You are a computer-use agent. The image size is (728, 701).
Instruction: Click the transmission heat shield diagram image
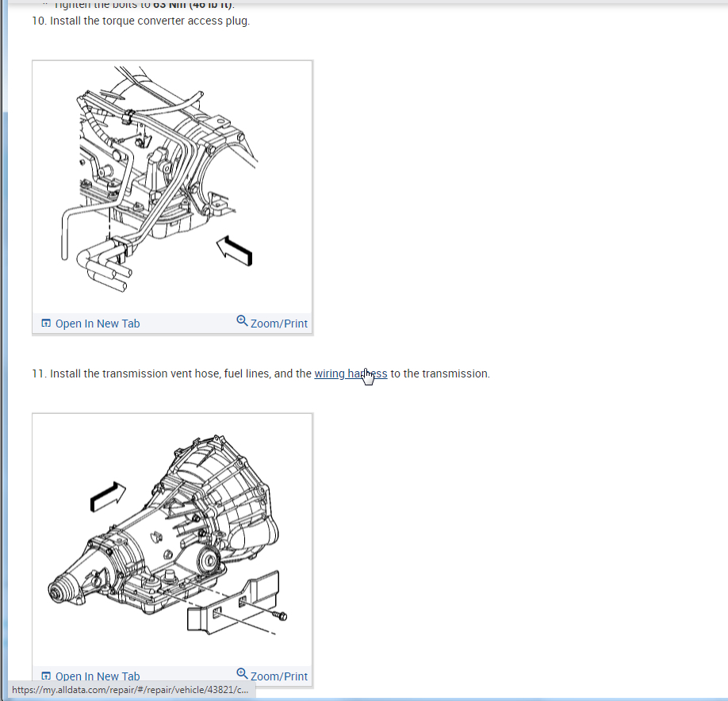pos(172,540)
